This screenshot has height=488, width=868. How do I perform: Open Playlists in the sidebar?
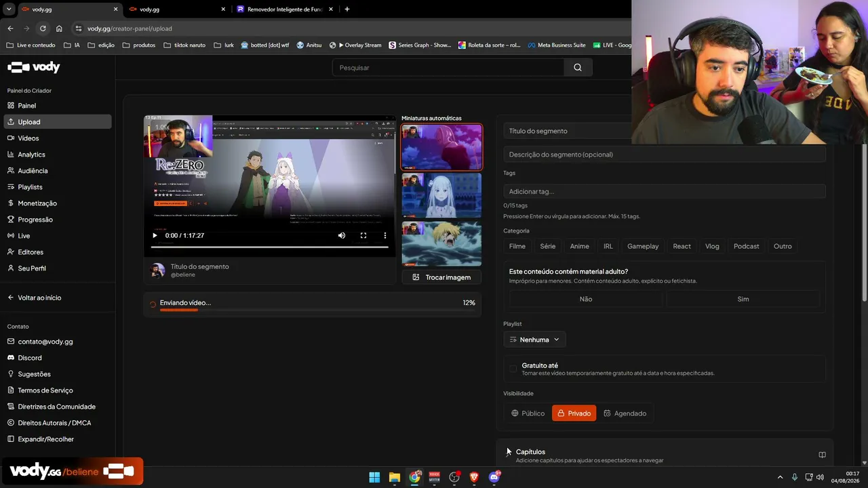[58, 187]
